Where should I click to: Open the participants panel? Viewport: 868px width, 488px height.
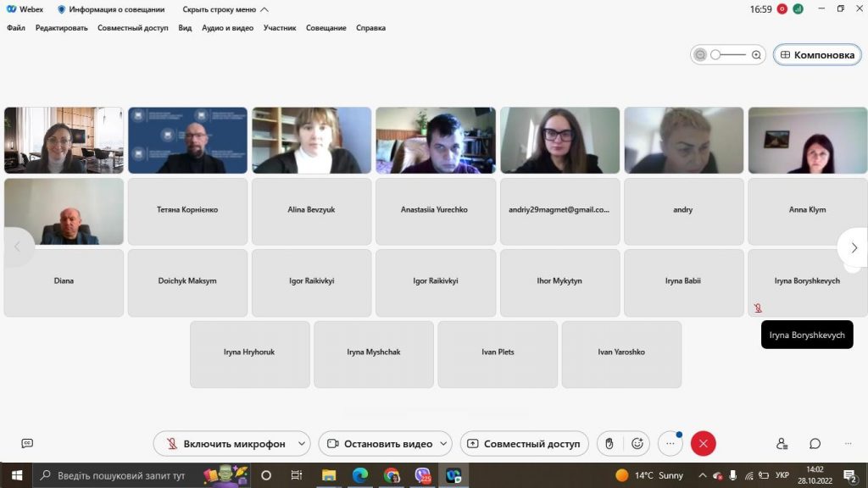click(x=782, y=444)
